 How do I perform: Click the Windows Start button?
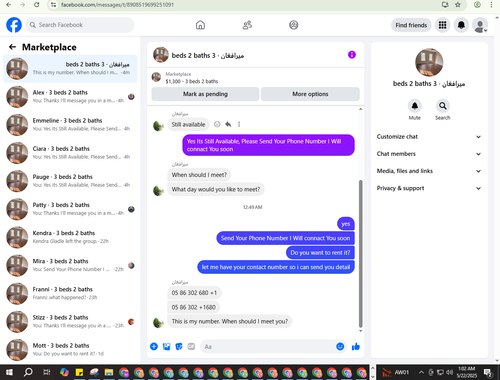[x=9, y=372]
